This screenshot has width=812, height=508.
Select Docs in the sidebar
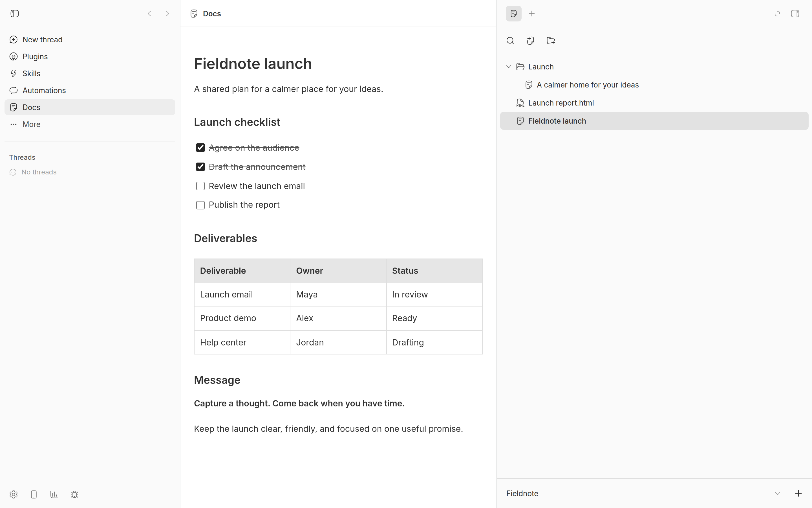[90, 107]
